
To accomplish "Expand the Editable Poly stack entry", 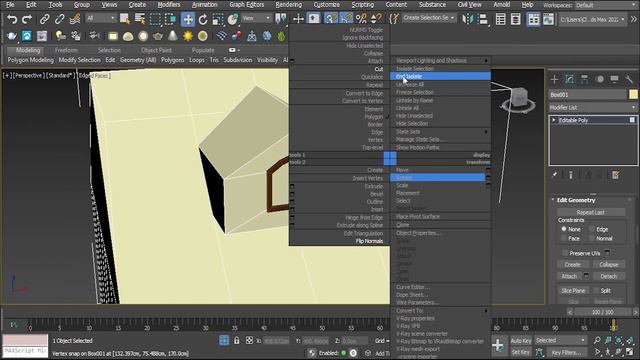I will [554, 120].
